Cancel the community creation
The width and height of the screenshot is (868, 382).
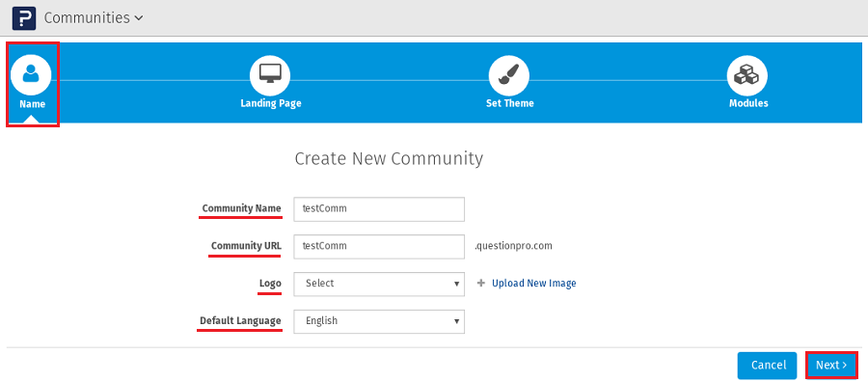point(768,366)
